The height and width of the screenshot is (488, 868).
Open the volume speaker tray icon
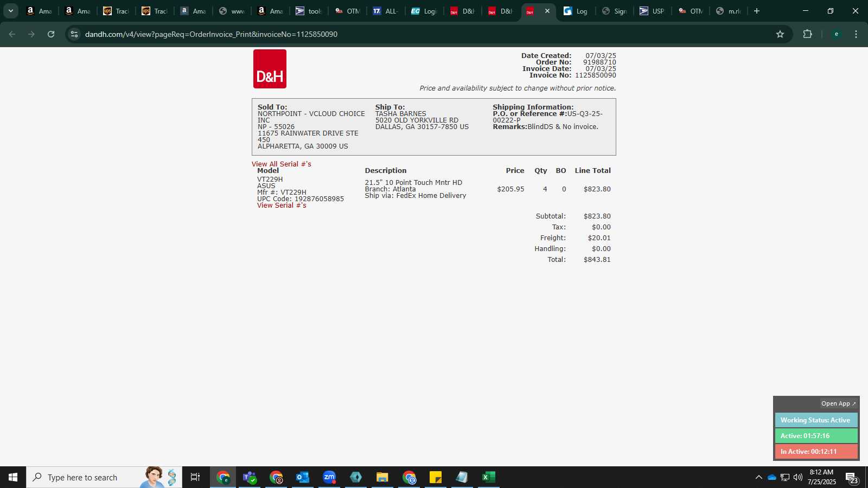point(798,477)
